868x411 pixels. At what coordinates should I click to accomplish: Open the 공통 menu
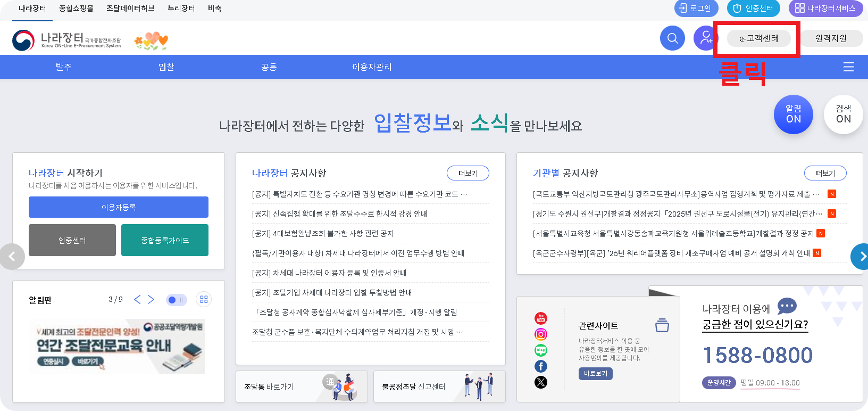point(269,67)
